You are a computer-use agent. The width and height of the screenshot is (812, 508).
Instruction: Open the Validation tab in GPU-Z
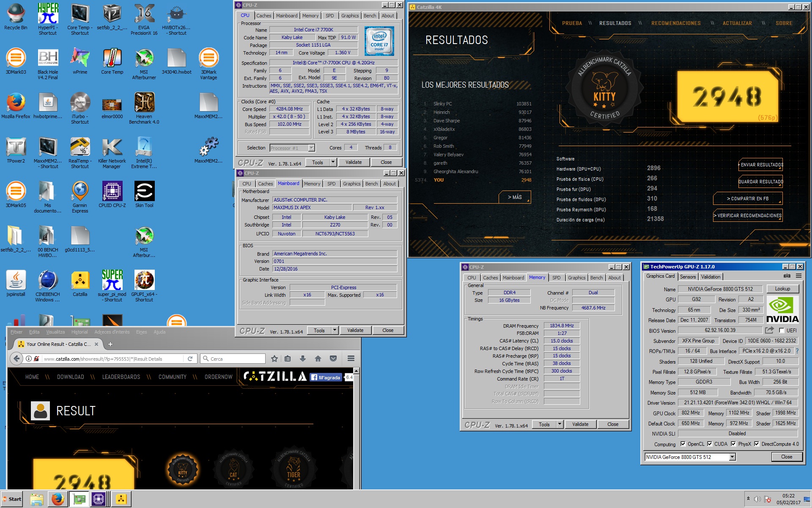[710, 277]
